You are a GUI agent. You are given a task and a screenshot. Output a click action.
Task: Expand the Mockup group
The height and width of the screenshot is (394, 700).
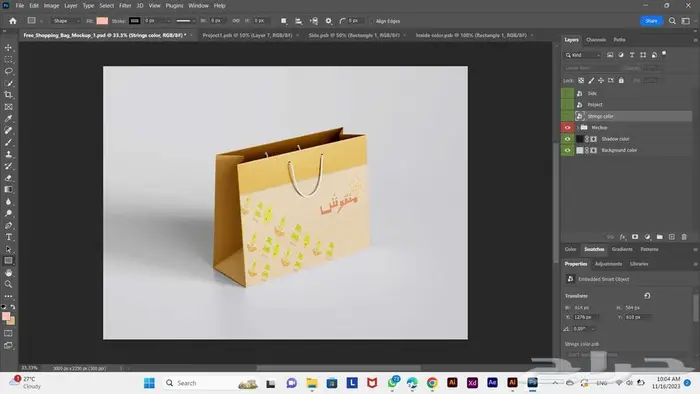(x=578, y=128)
